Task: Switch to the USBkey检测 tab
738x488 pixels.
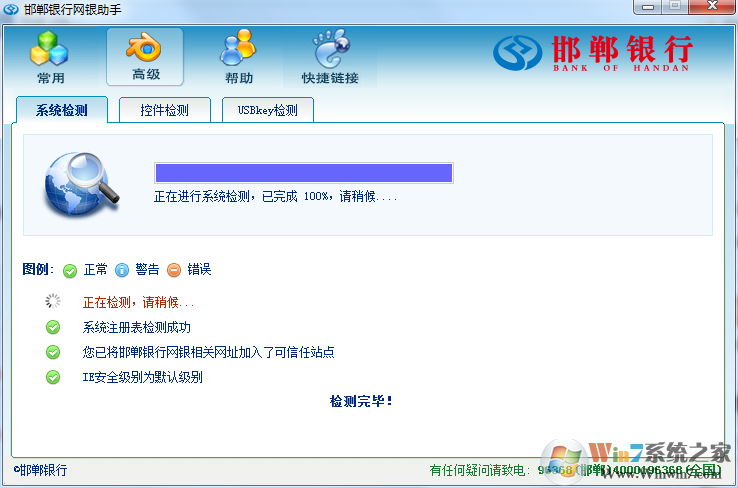Action: (267, 110)
